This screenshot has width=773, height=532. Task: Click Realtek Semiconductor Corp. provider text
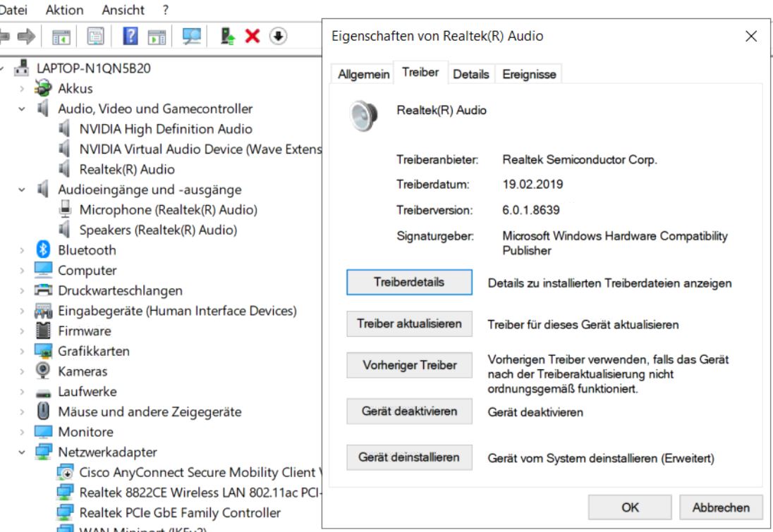click(580, 159)
